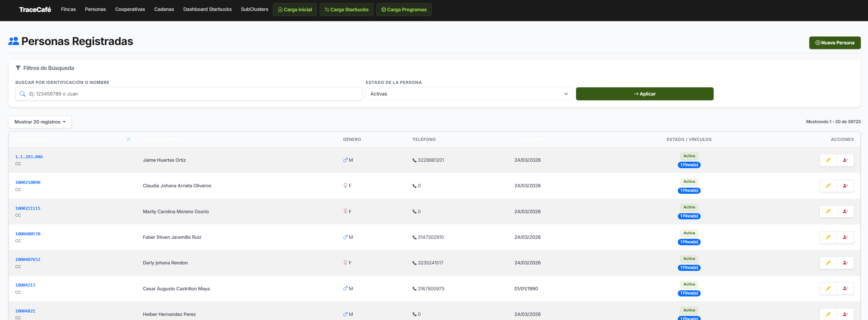
Task: Focus the identification or name search field
Action: point(189,94)
